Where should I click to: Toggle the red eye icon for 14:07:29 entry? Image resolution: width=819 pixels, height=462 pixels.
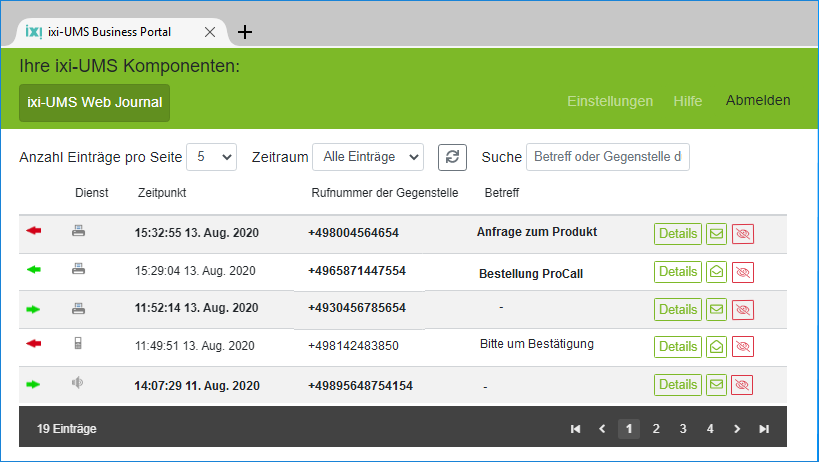(742, 385)
